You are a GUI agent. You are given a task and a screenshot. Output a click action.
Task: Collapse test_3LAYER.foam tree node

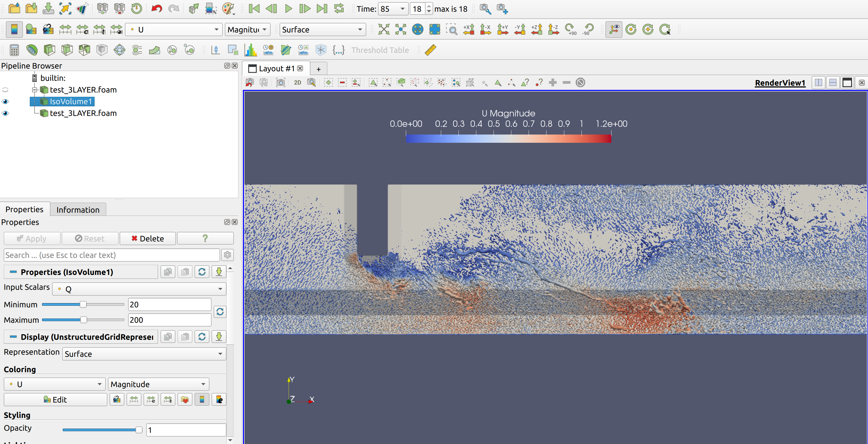(34, 90)
